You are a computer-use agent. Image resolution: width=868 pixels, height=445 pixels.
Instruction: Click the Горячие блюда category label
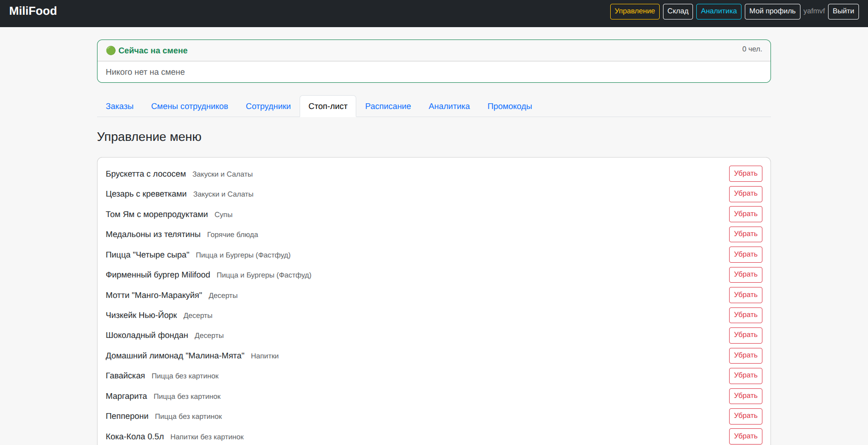[x=233, y=235]
